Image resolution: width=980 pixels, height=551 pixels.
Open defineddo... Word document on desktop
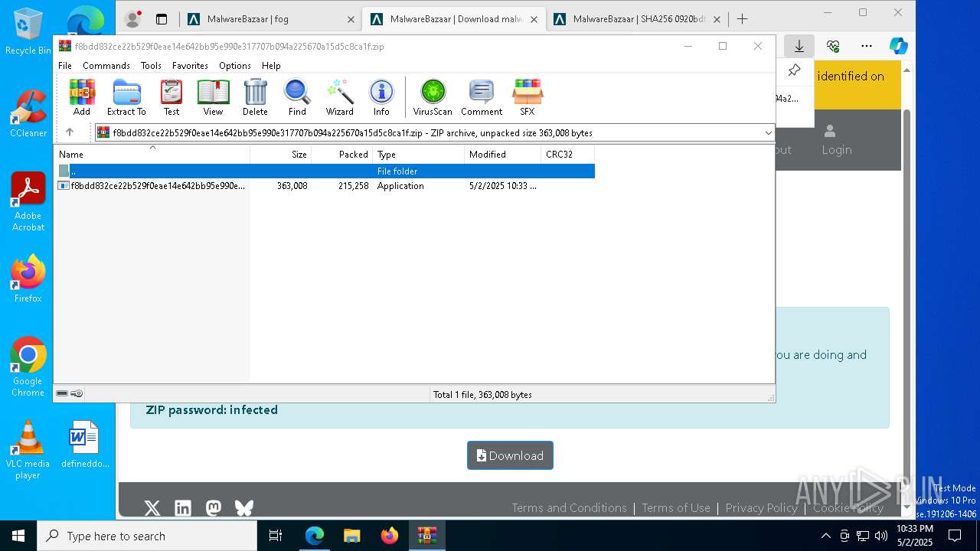coord(84,444)
